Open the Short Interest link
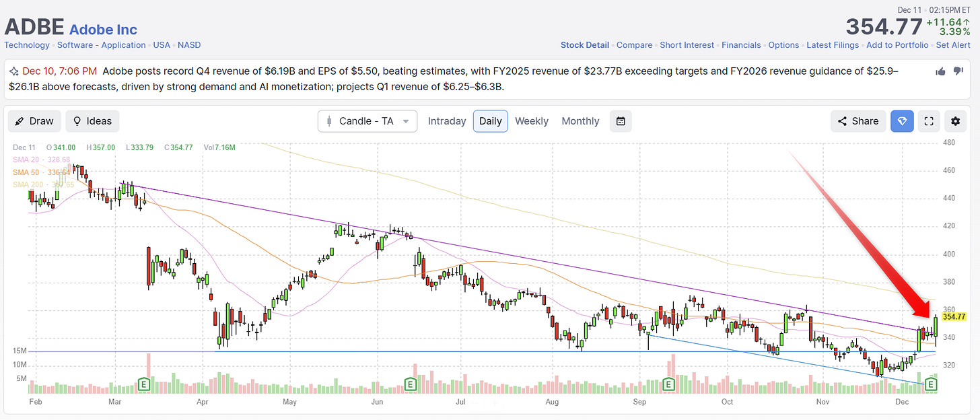The image size is (980, 420). pos(687,45)
